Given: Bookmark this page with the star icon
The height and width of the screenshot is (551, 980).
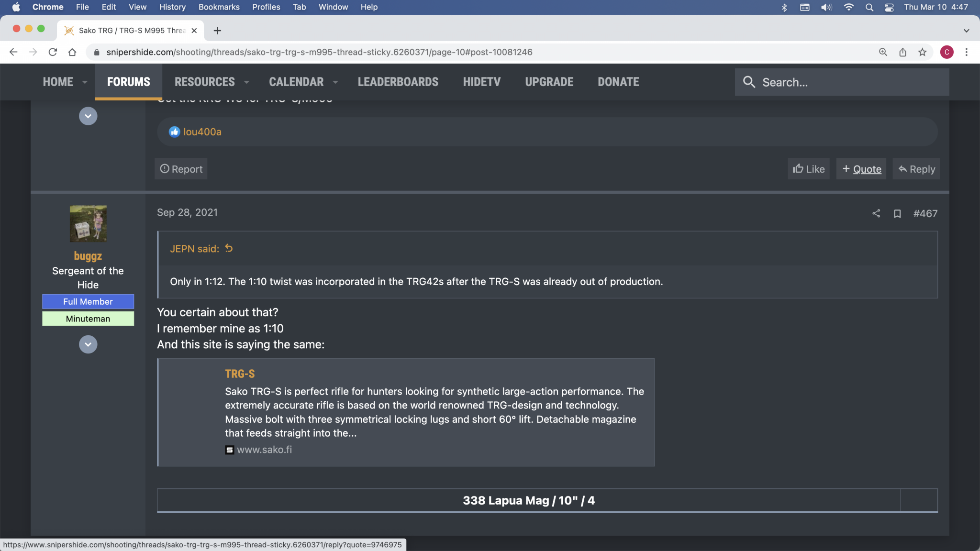Looking at the screenshot, I should coord(922,52).
